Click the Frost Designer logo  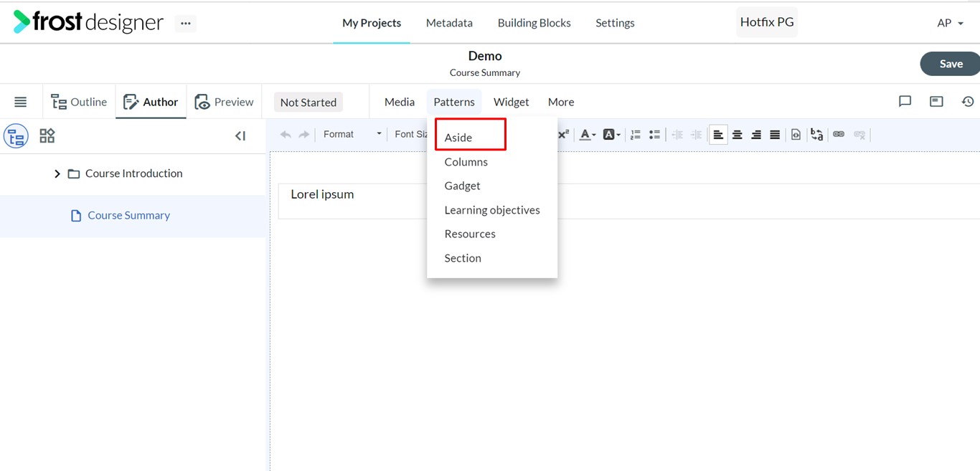(x=88, y=22)
